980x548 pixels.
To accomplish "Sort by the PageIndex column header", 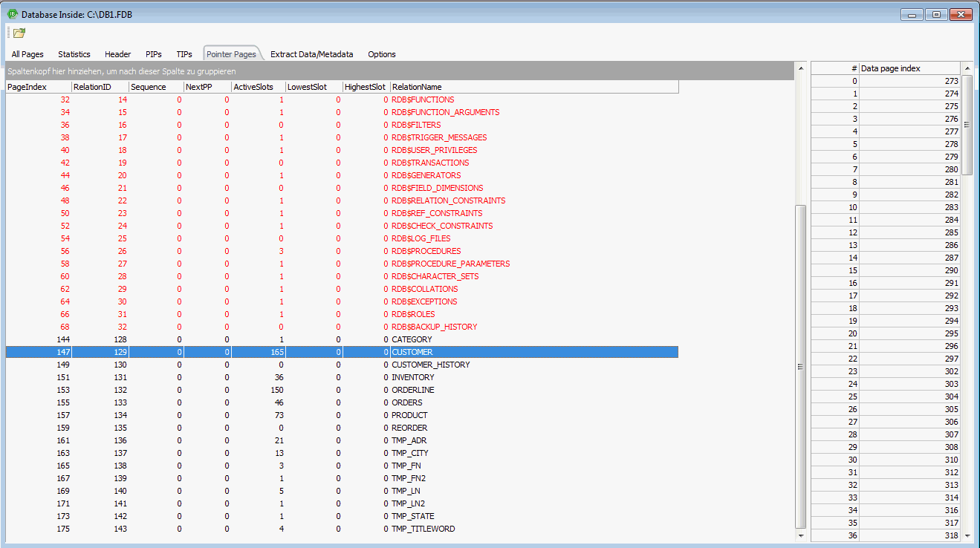I will point(37,87).
